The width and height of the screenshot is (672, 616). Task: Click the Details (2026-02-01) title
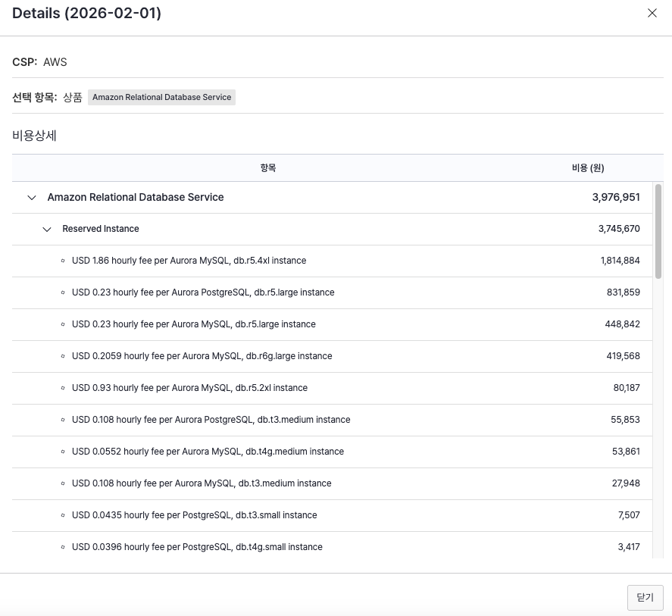(x=86, y=14)
